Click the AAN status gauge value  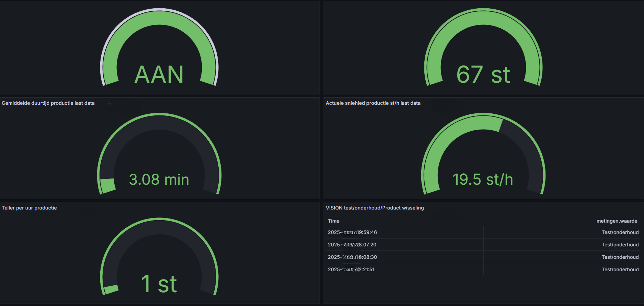point(159,74)
